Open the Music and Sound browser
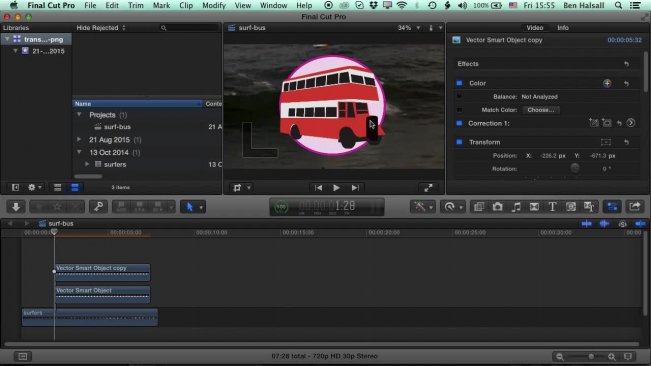 (516, 207)
